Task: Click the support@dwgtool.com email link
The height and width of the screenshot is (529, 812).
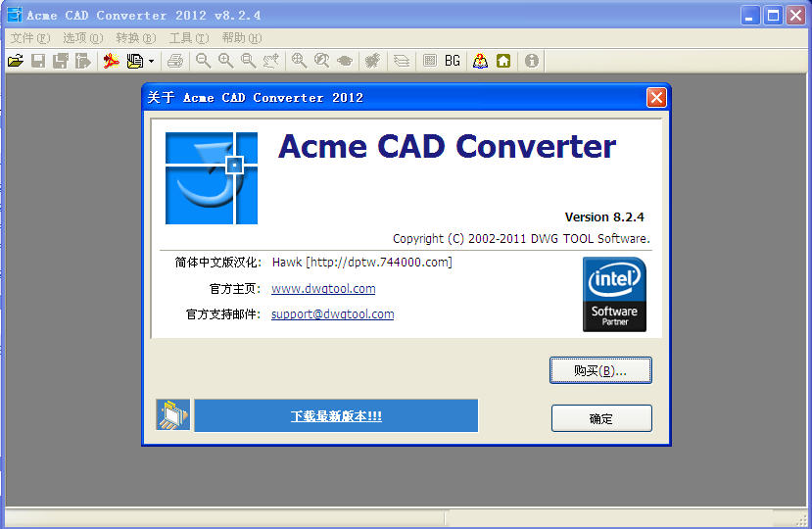Action: coord(332,314)
